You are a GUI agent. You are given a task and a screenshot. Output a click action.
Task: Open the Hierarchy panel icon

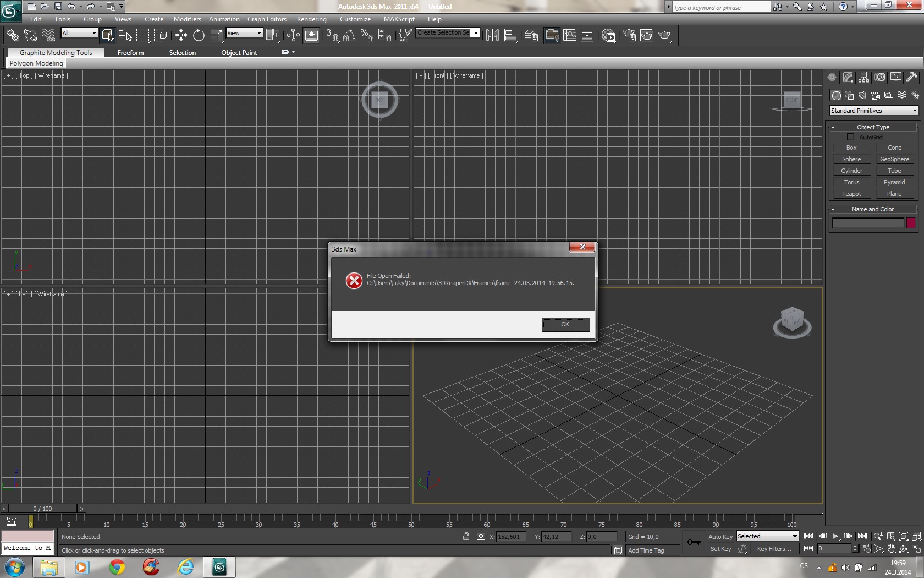click(864, 78)
